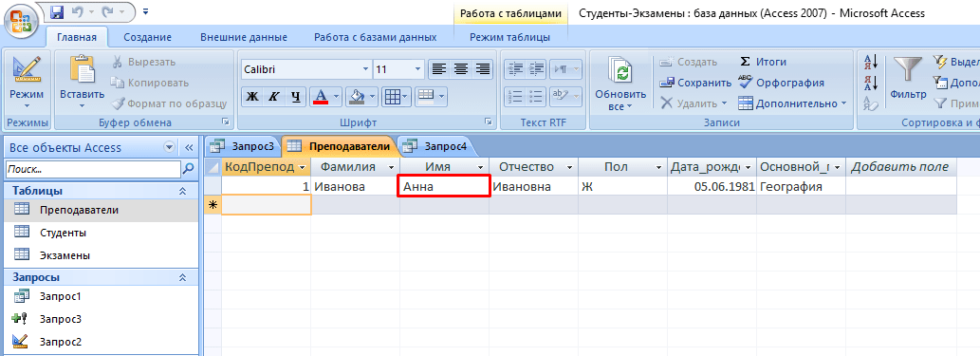Open font color dropdown arrow

click(x=336, y=96)
